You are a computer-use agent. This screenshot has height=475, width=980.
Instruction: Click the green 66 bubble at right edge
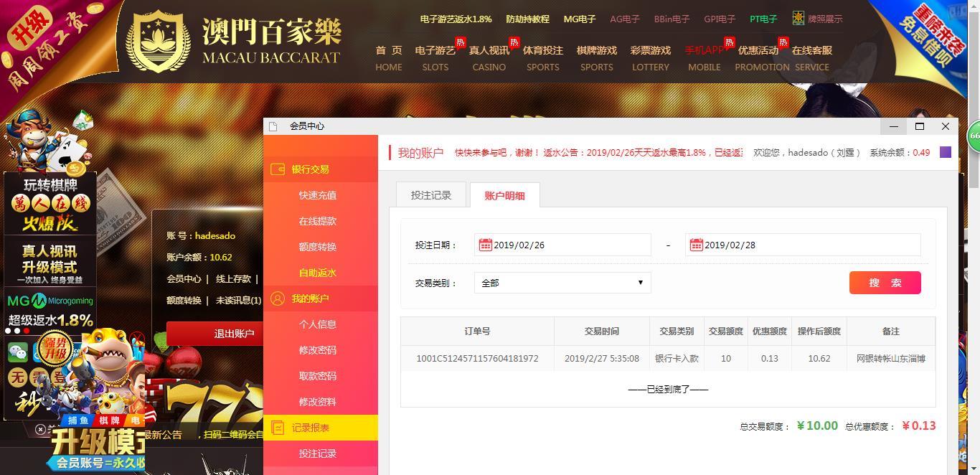pyautogui.click(x=974, y=136)
